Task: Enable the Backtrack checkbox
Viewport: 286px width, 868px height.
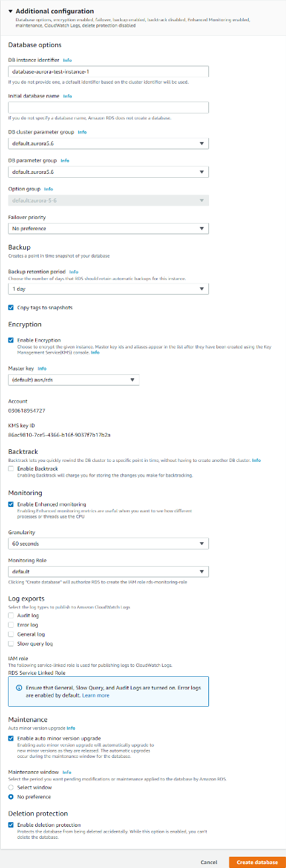Action: (11, 469)
